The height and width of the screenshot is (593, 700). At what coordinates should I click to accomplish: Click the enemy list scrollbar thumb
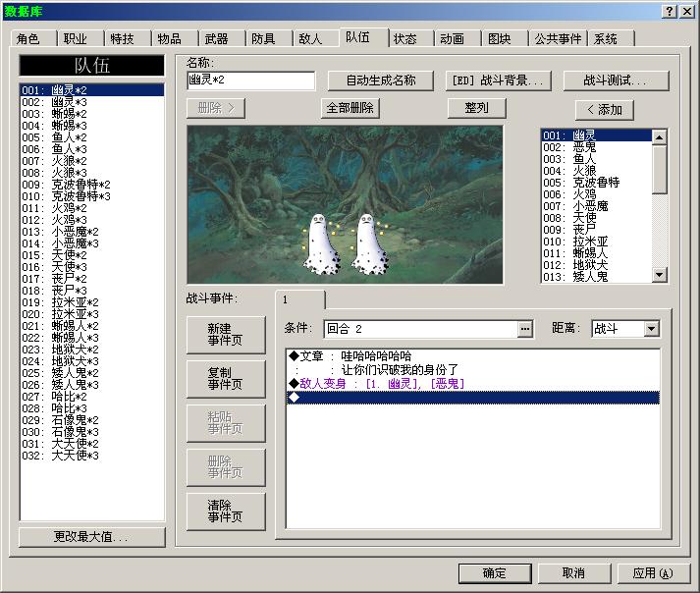point(660,169)
